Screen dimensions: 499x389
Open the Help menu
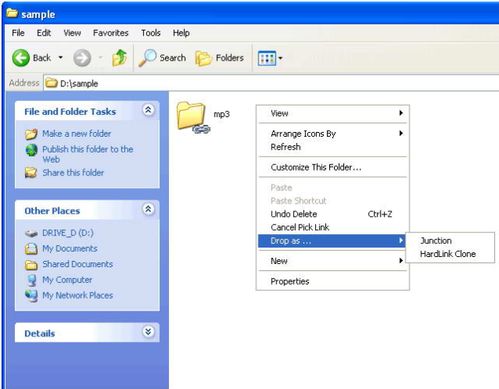coord(181,33)
